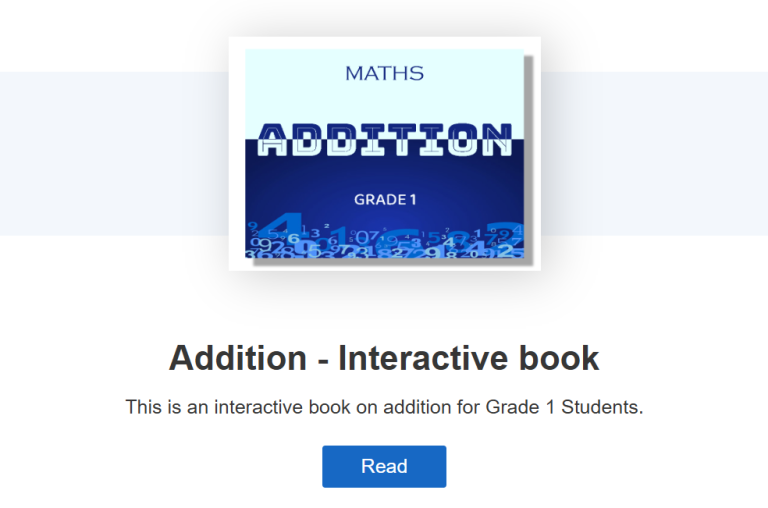Click the grey banner left of cover
This screenshot has height=508, width=768.
point(114,153)
